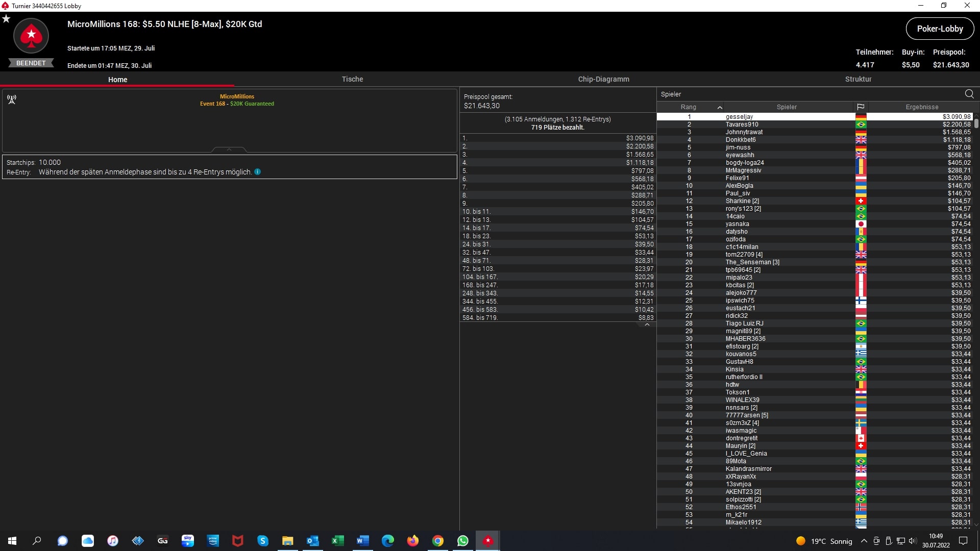Viewport: 980px width, 551px height.
Task: Switch to the Struktur tab
Action: coord(858,79)
